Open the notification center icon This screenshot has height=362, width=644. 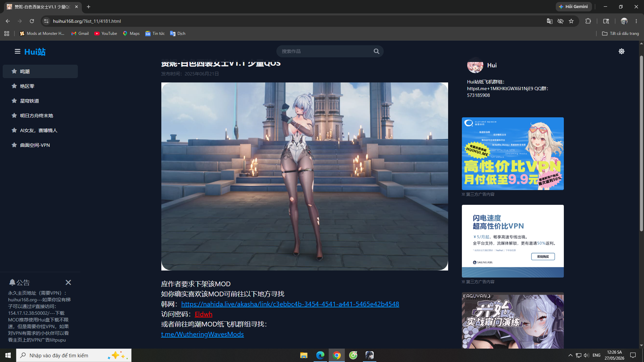(633, 355)
